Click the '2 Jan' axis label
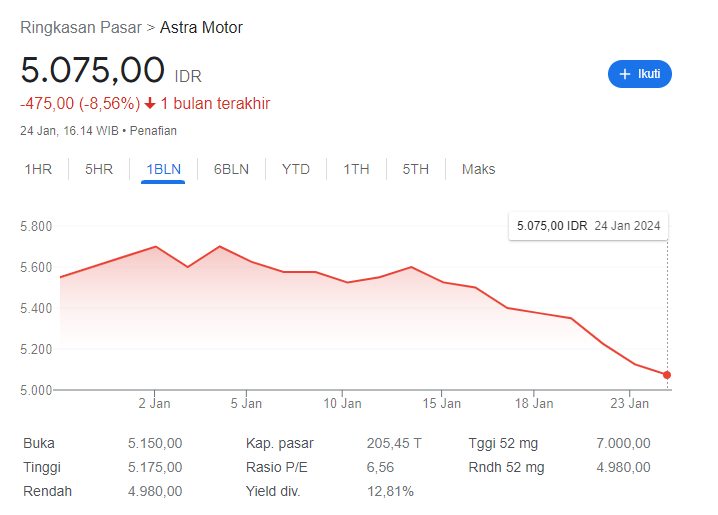This screenshot has height=515, width=718. (x=154, y=403)
